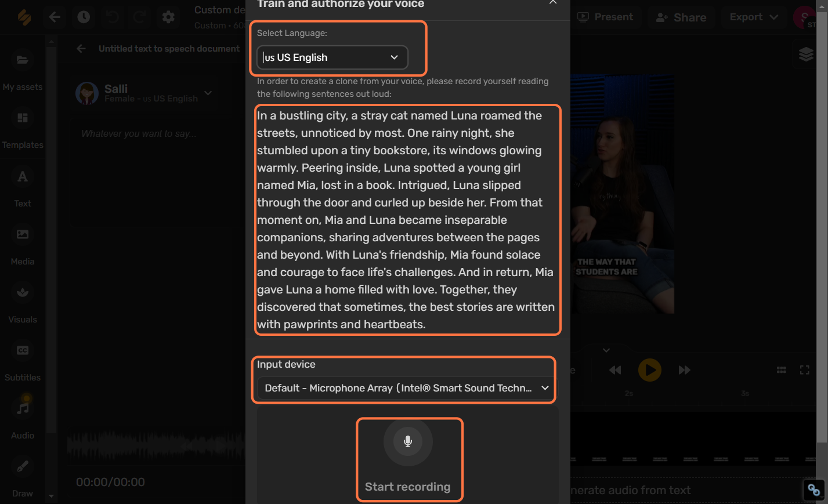The height and width of the screenshot is (504, 828).
Task: Skip forward in the player
Action: point(685,370)
